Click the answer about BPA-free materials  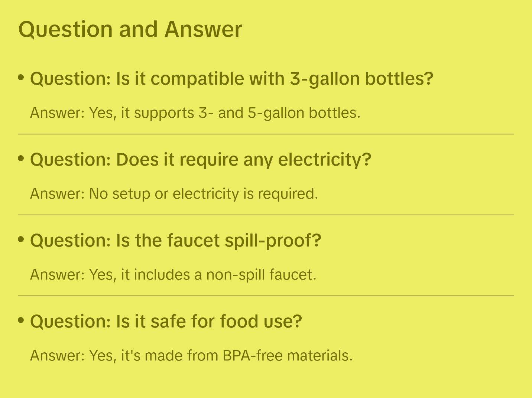click(x=191, y=356)
